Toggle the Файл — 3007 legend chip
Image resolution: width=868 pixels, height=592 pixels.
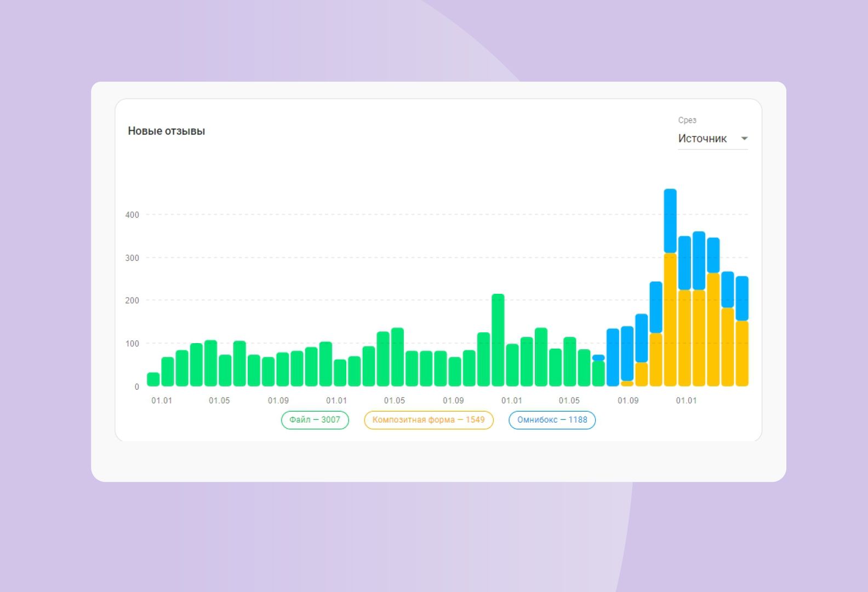coord(315,420)
